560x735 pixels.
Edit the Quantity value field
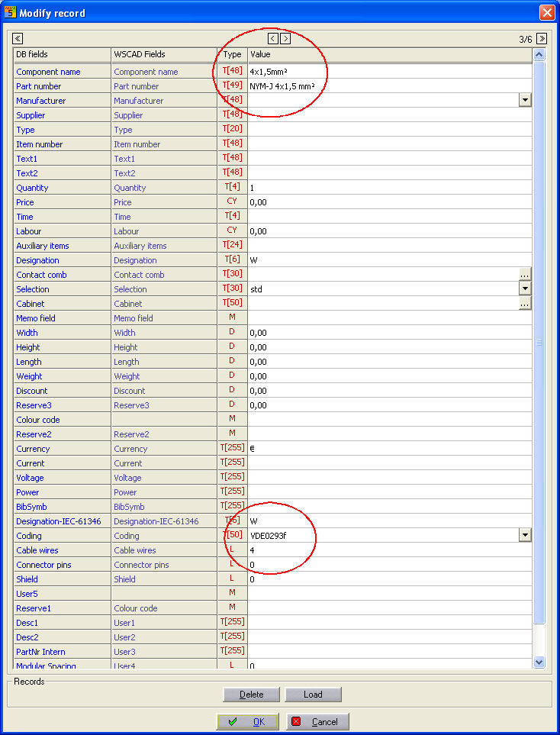click(x=390, y=188)
